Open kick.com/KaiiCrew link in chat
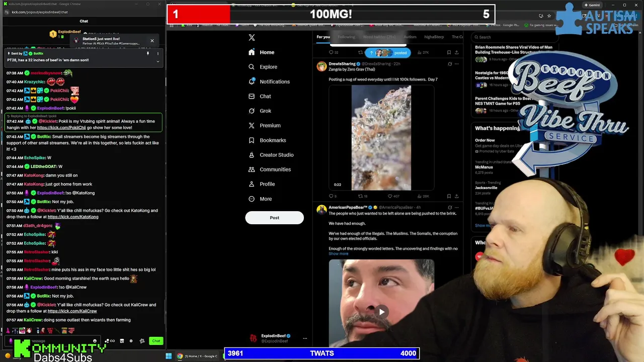Viewport: 644px width, 362px height. 72,311
